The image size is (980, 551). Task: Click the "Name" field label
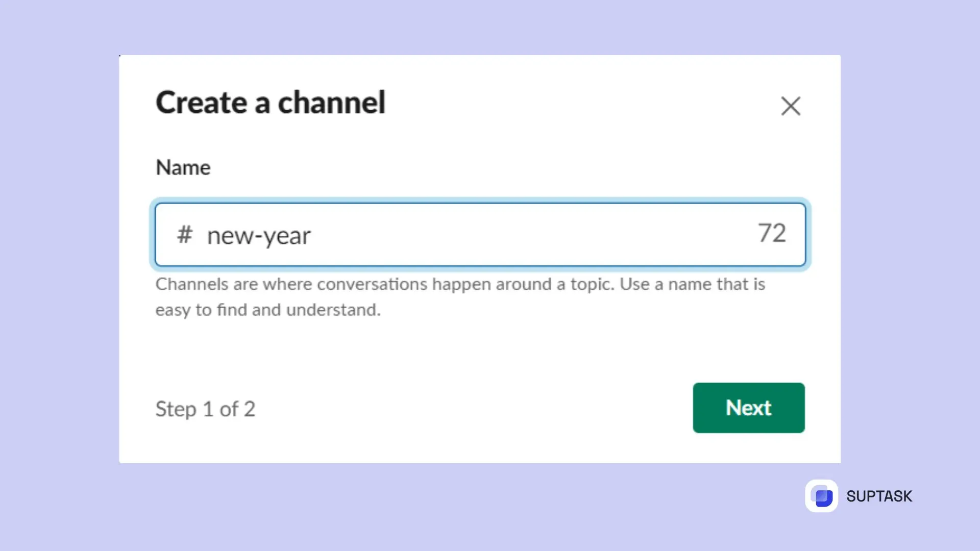point(183,167)
